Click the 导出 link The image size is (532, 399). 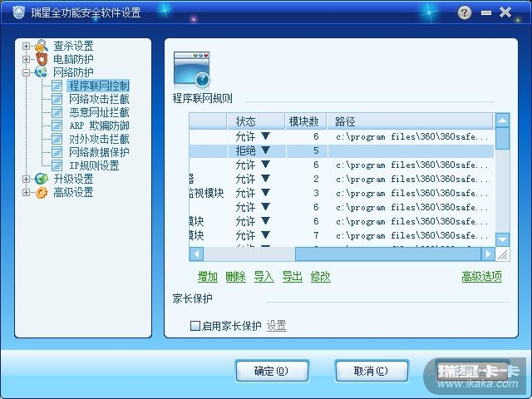tap(292, 277)
